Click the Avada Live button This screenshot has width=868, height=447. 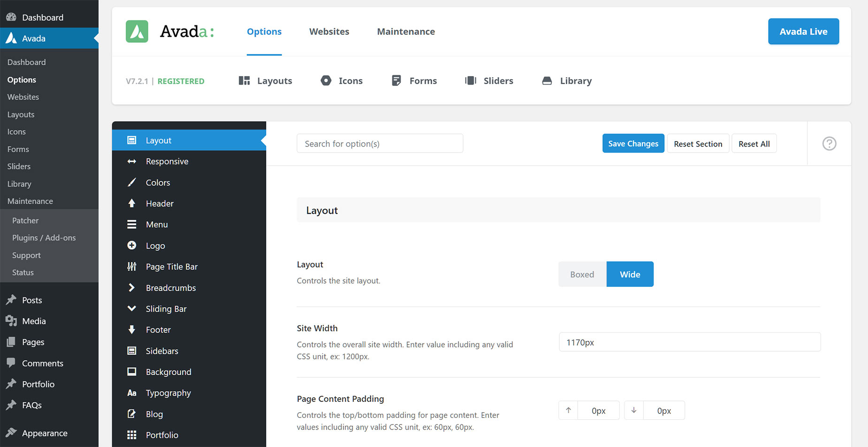[803, 31]
